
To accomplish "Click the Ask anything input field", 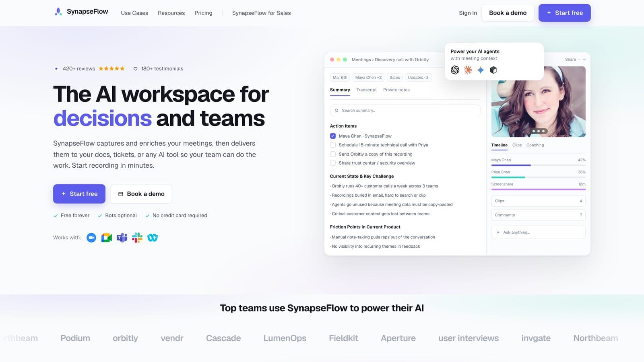I will pyautogui.click(x=538, y=232).
